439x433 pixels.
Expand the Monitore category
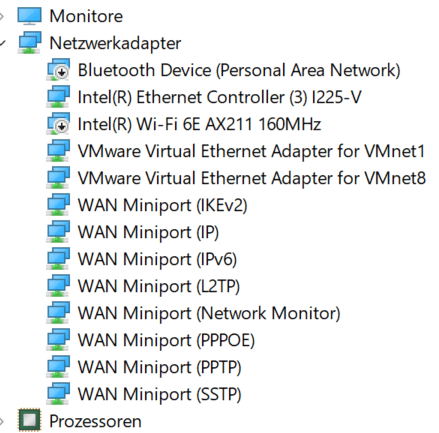point(2,16)
